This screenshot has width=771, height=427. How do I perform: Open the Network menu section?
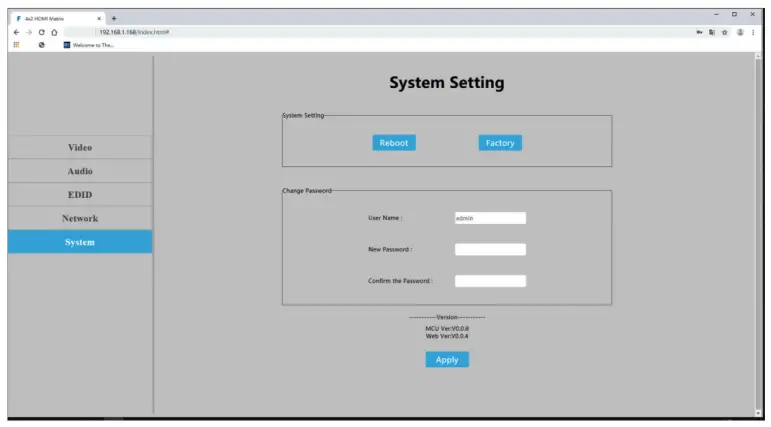point(80,218)
